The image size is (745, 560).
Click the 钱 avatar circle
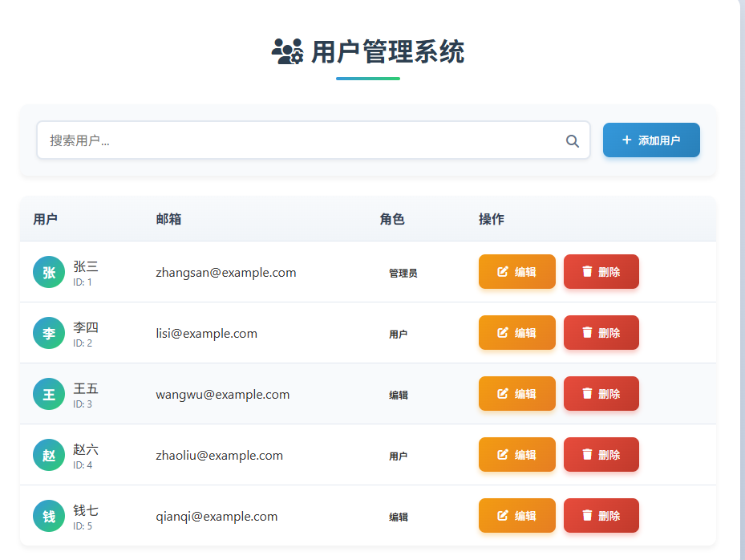coord(49,516)
